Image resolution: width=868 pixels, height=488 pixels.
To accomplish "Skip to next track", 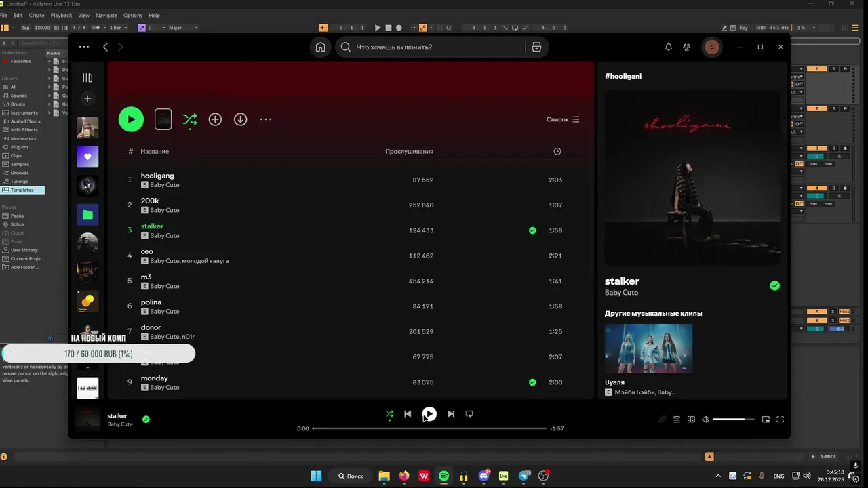I will coord(451,414).
